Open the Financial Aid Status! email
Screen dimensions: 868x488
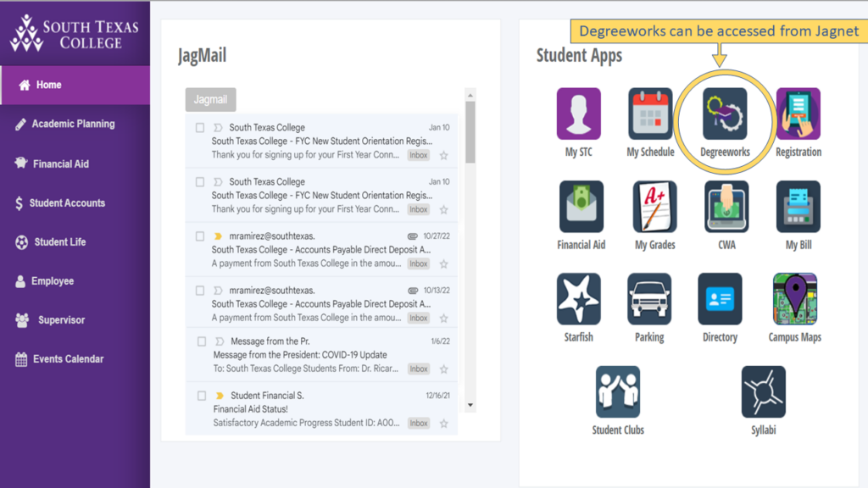pyautogui.click(x=321, y=409)
